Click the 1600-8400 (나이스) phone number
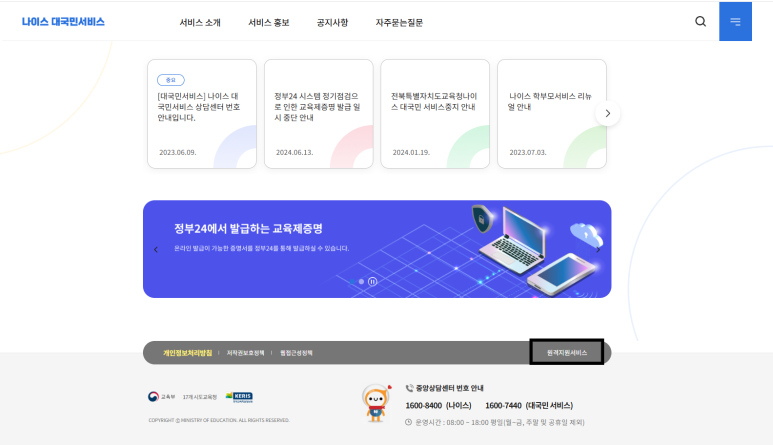The image size is (773, 445). coord(438,406)
